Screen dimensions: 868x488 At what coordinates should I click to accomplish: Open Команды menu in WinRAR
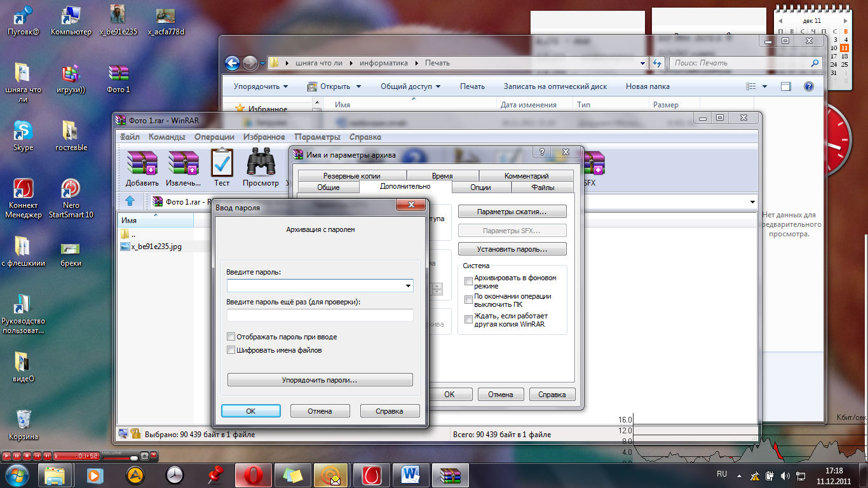coord(167,137)
